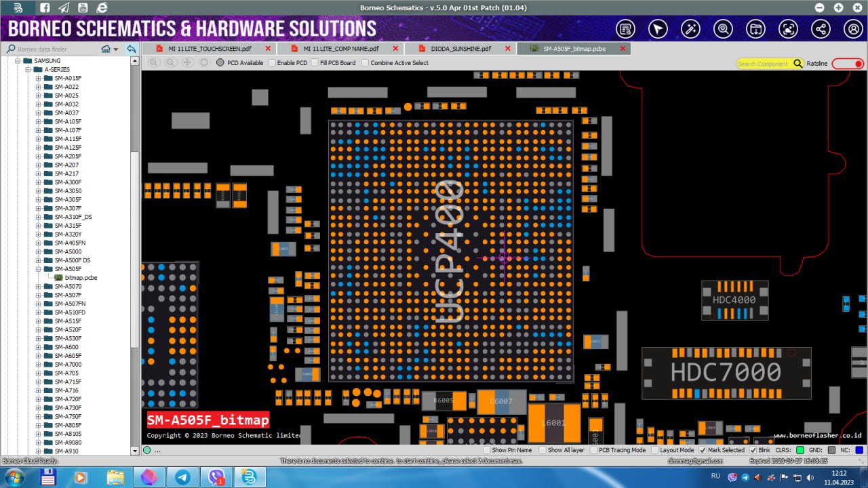Viewport: 868px width, 488px height.
Task: Collapse the SAMSUNG tree node
Action: [18, 61]
